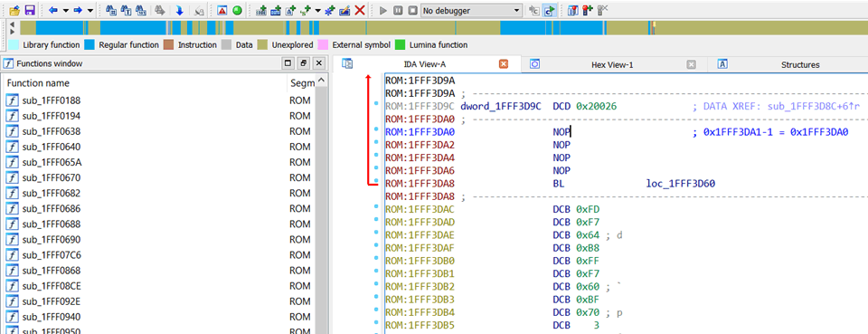Click the greyed search next binoculars icon
Viewport: 868px width, 334px height.
tap(160, 10)
